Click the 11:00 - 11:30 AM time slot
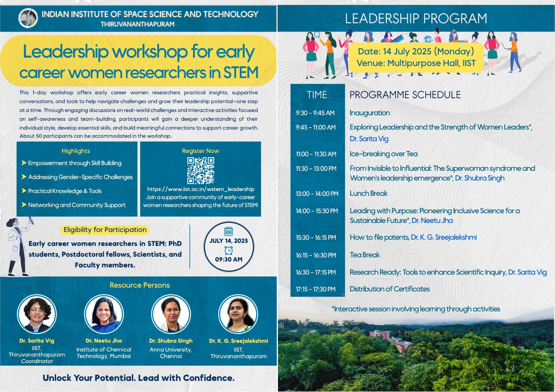The image size is (555, 392). click(x=316, y=154)
